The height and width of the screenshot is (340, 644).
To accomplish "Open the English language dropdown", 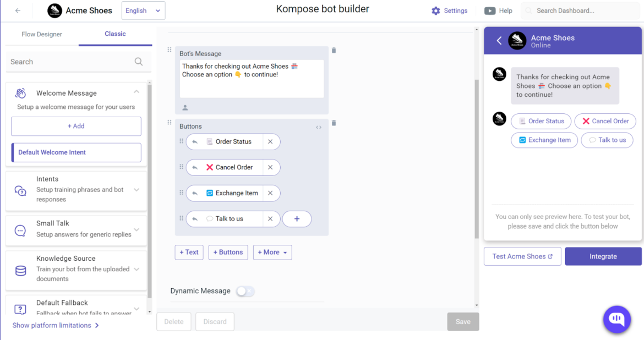I will [x=143, y=10].
